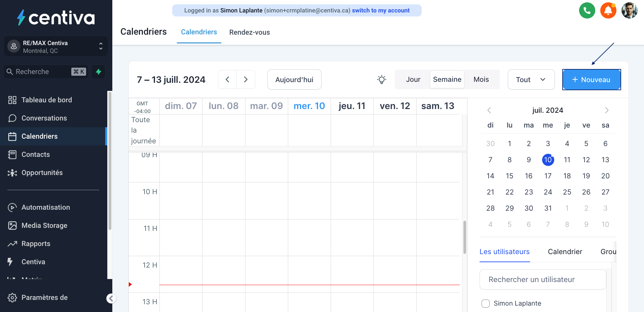This screenshot has height=312, width=644.
Task: Click the light bulb icon above the calendar
Action: pyautogui.click(x=381, y=79)
